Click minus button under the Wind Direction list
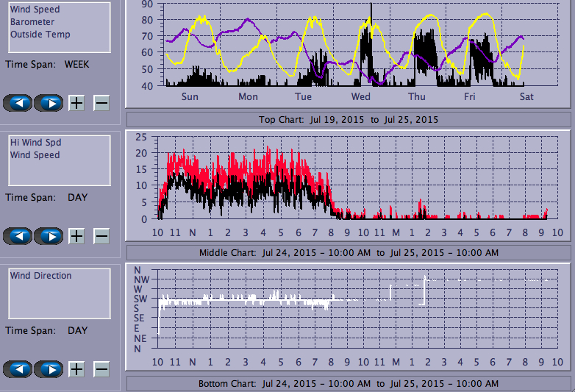The height and width of the screenshot is (392, 575). 101,369
